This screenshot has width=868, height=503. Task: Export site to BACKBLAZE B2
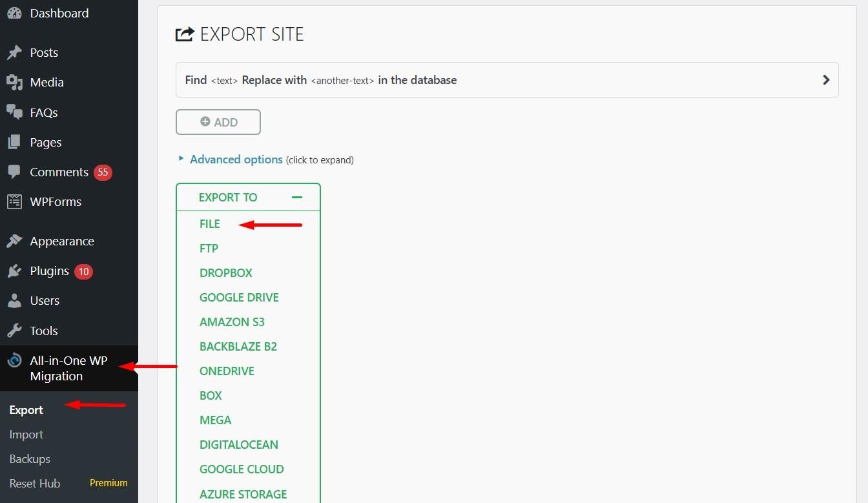click(238, 347)
